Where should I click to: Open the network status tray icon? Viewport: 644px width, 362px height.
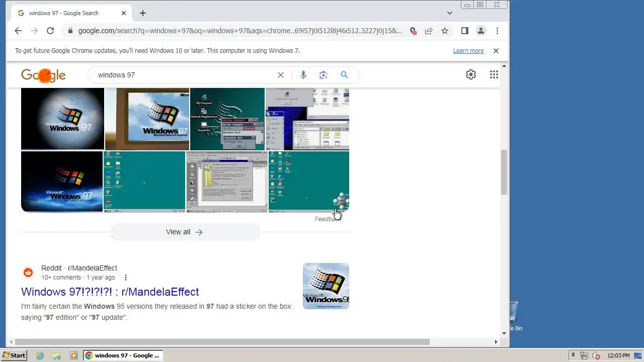(585, 355)
